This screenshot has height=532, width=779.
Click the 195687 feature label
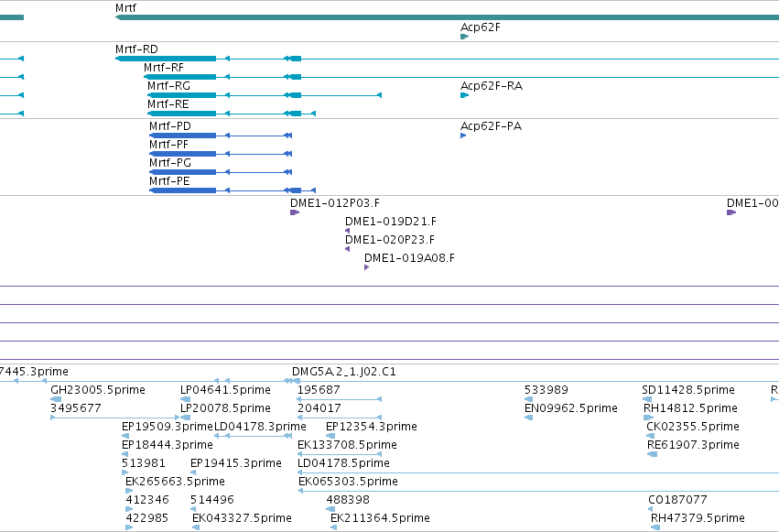(319, 390)
